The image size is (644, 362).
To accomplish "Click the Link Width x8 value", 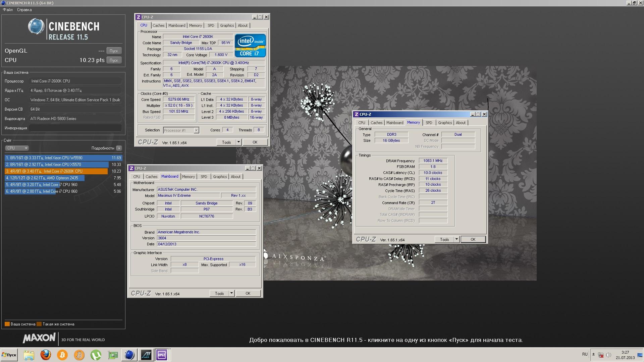I will (x=184, y=265).
